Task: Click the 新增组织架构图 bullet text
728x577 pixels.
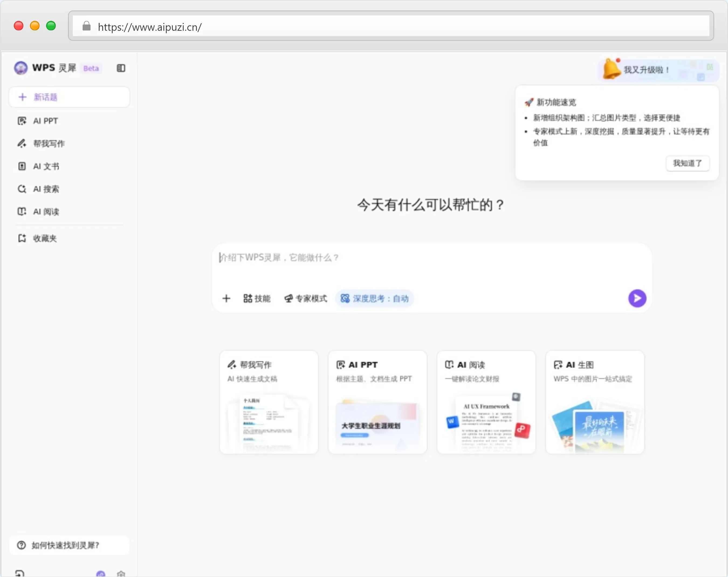Action: tap(606, 118)
